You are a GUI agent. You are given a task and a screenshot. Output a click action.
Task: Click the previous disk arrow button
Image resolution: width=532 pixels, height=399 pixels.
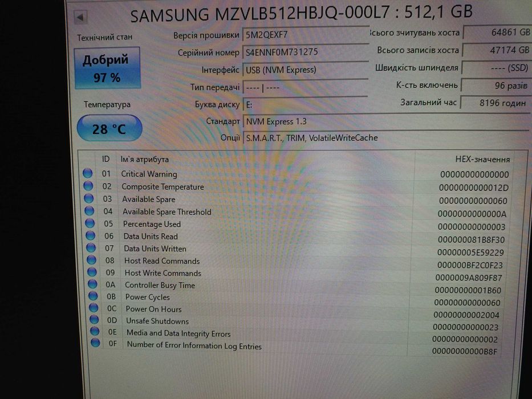click(80, 17)
